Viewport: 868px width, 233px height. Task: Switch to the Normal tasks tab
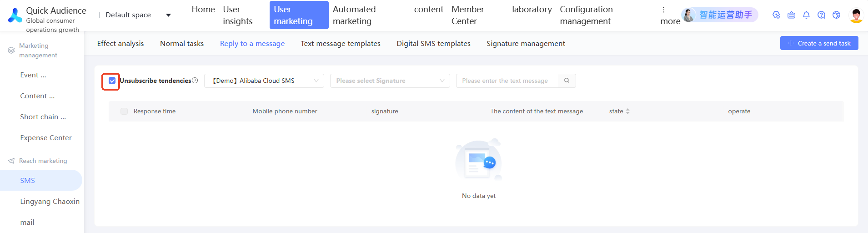click(x=182, y=43)
